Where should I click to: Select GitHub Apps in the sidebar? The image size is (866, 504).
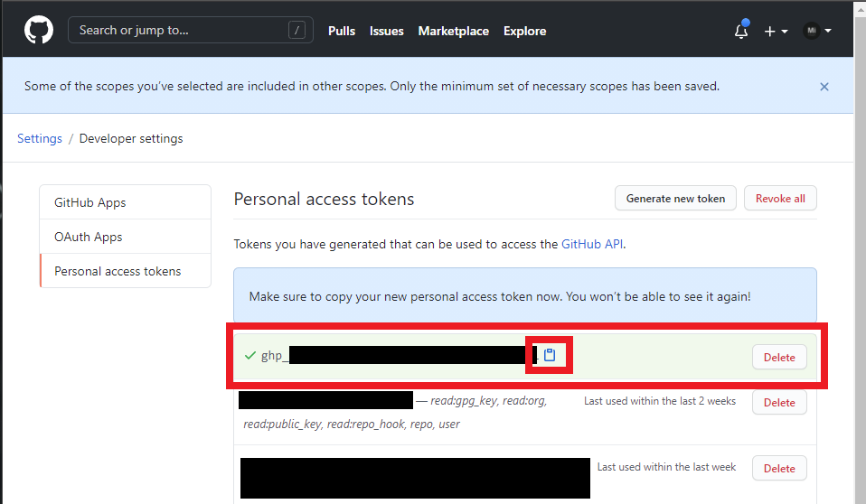click(x=90, y=202)
